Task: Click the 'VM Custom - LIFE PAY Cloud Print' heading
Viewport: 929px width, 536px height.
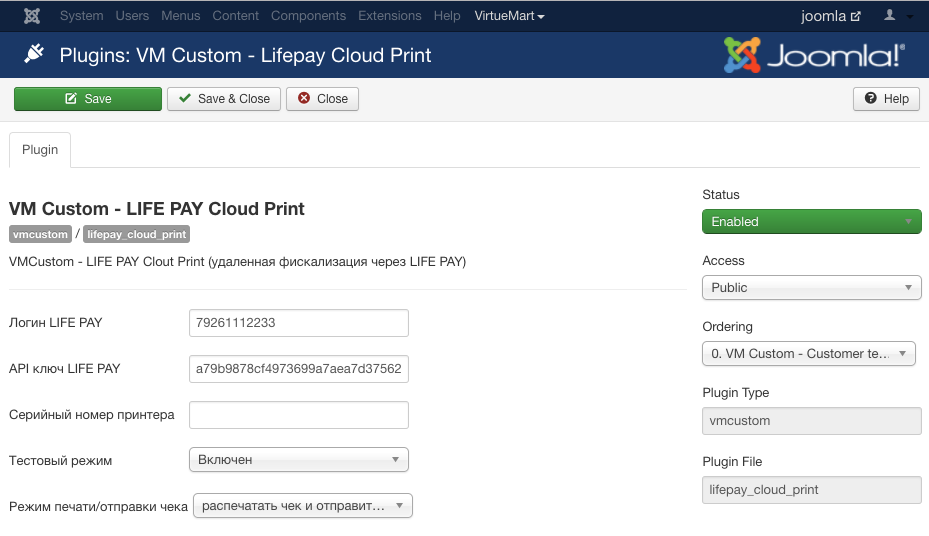Action: [x=156, y=209]
